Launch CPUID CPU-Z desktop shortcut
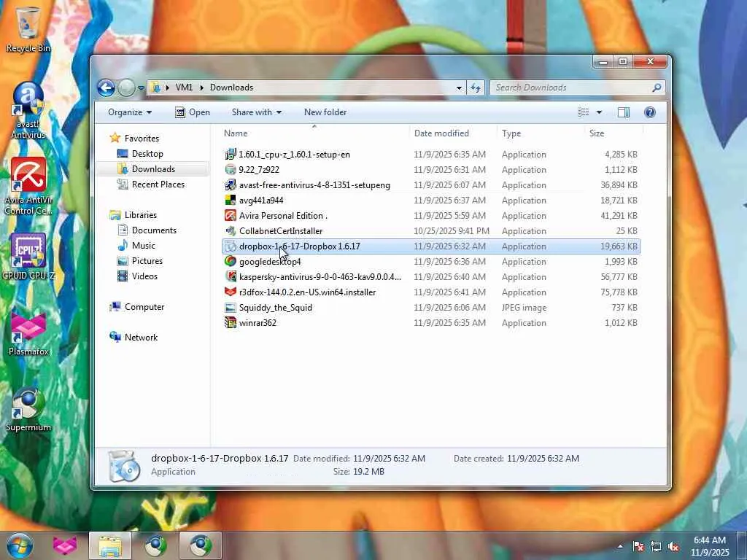The width and height of the screenshot is (747, 560). point(28,257)
